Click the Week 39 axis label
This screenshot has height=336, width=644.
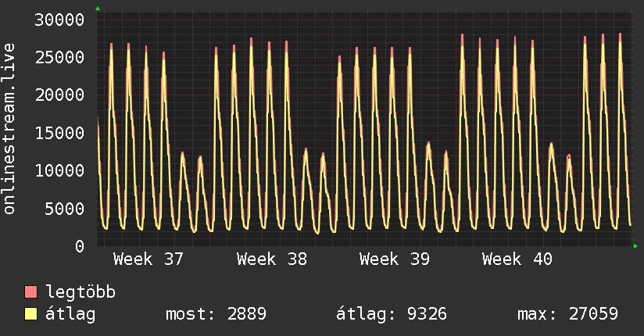[394, 259]
